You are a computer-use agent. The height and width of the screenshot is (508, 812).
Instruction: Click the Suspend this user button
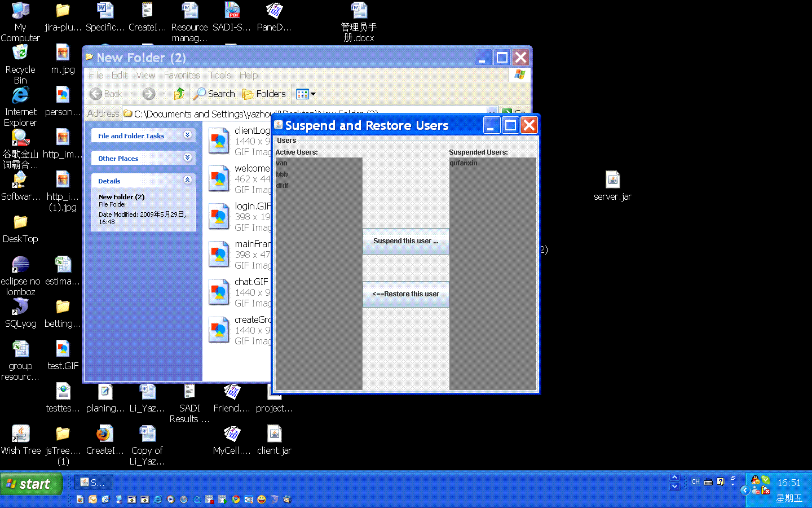pos(405,241)
